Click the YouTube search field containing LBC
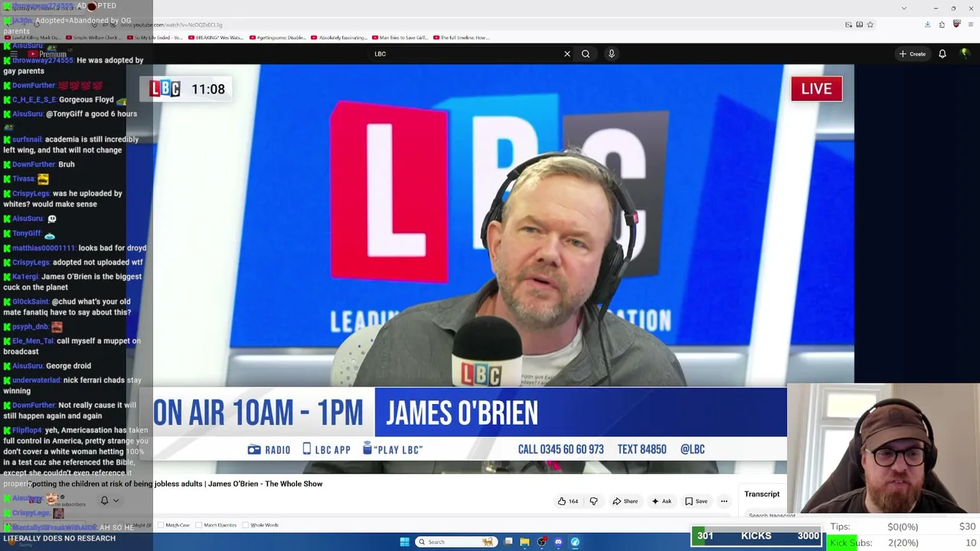The image size is (980, 551). 467,54
